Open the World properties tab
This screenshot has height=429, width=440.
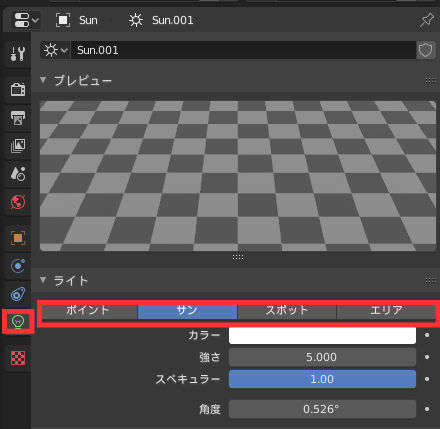pos(18,202)
